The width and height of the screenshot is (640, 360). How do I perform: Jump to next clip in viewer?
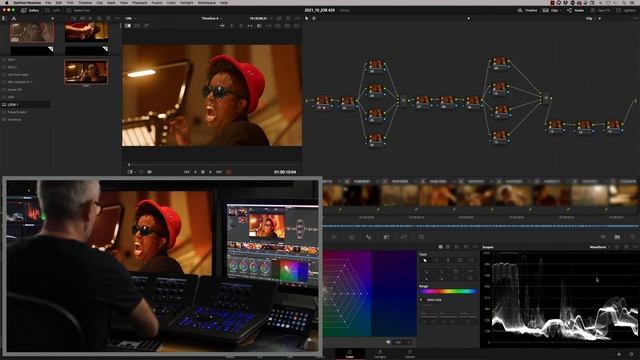pyautogui.click(x=219, y=172)
